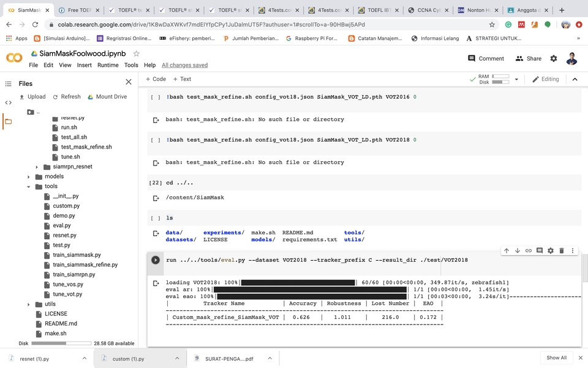
Task: Open the Insert menu
Action: (x=85, y=65)
